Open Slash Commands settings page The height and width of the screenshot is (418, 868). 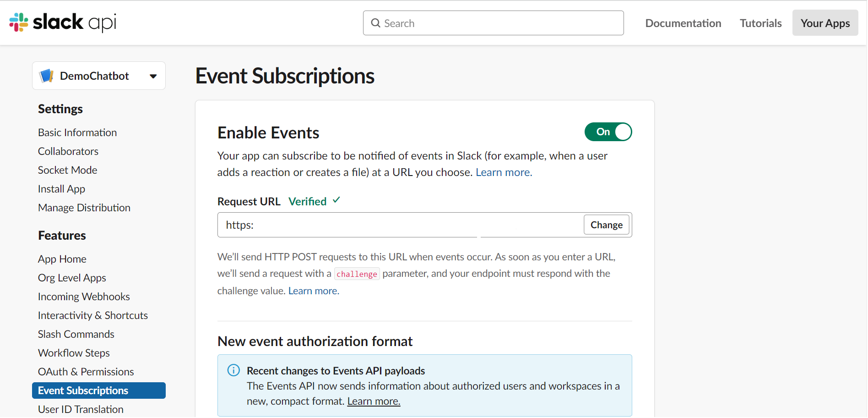coord(76,334)
